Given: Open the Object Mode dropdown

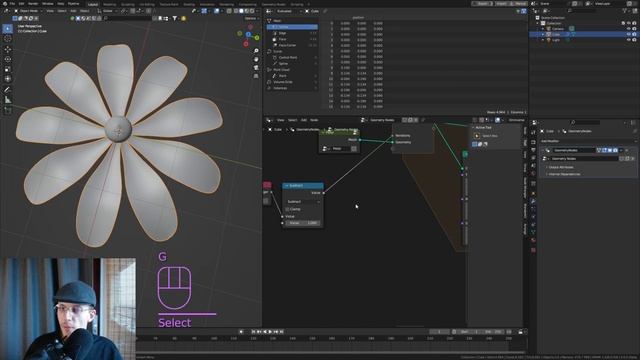Looking at the screenshot, I should 28,11.
